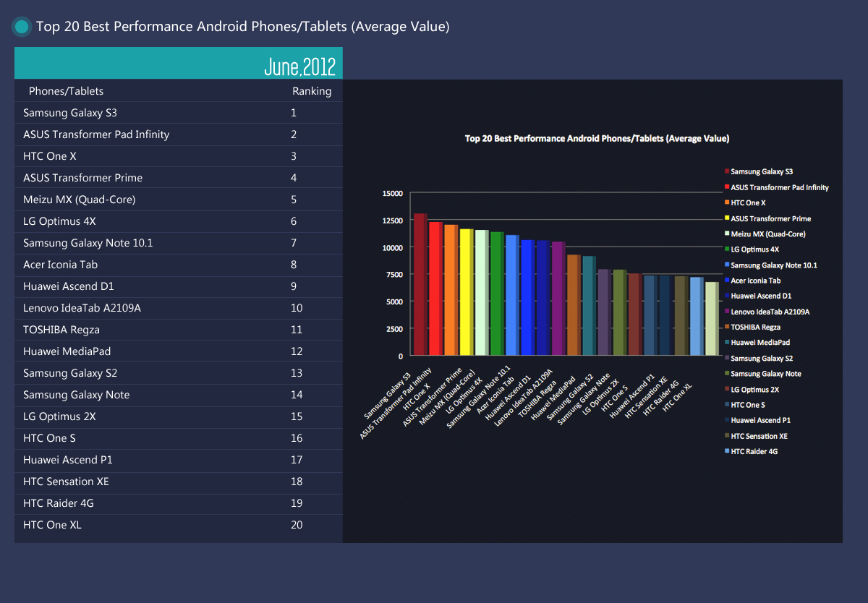The width and height of the screenshot is (868, 603).
Task: Select the Samsung Galaxy S3 table row
Action: tap(178, 113)
